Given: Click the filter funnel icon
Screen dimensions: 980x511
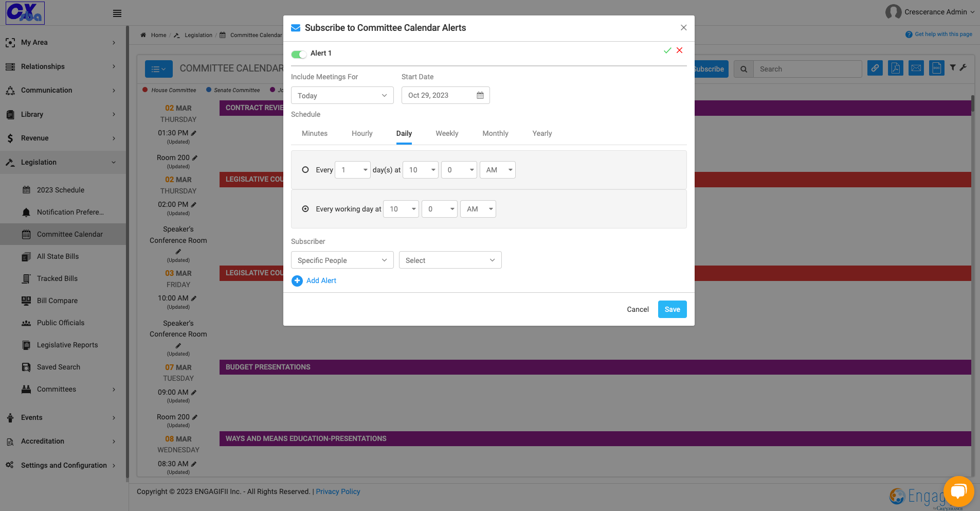Looking at the screenshot, I should [953, 67].
